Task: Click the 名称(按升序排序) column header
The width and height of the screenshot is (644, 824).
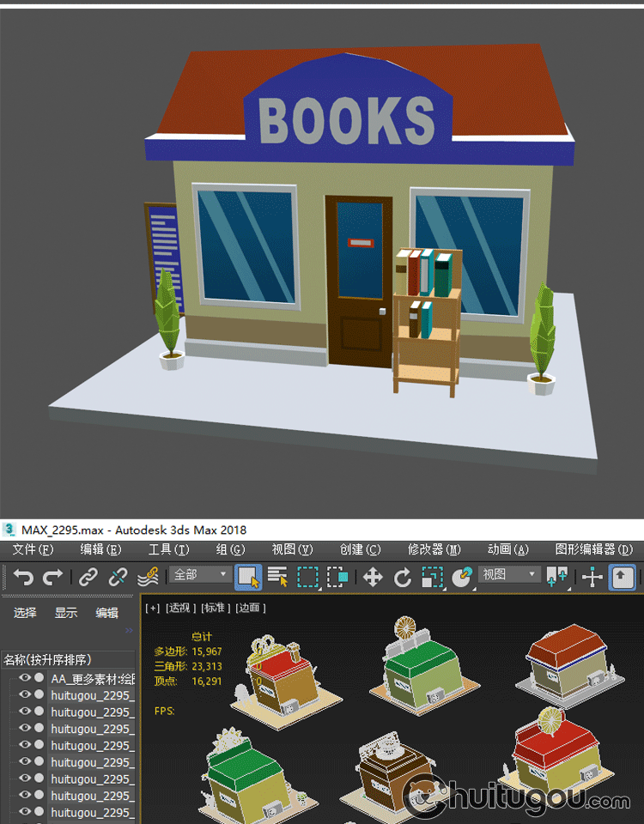Action: click(x=47, y=659)
